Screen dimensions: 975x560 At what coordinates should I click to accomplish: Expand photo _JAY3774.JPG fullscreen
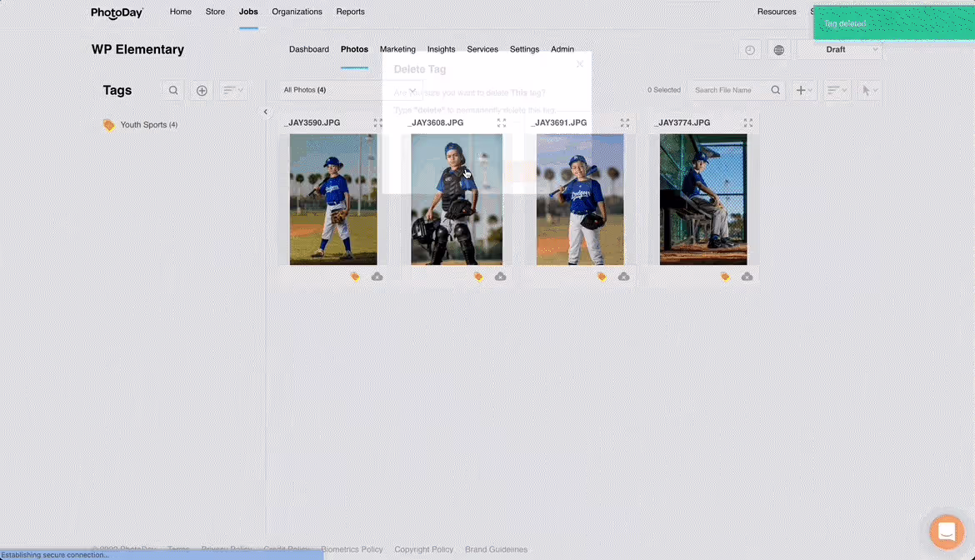(x=748, y=123)
